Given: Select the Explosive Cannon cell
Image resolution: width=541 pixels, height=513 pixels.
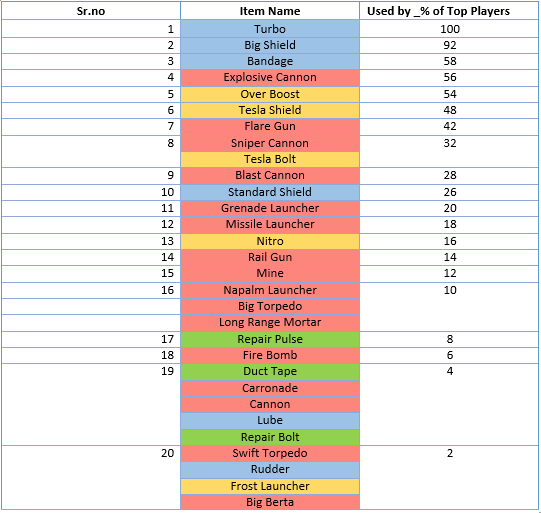Looking at the screenshot, I should coord(270,78).
